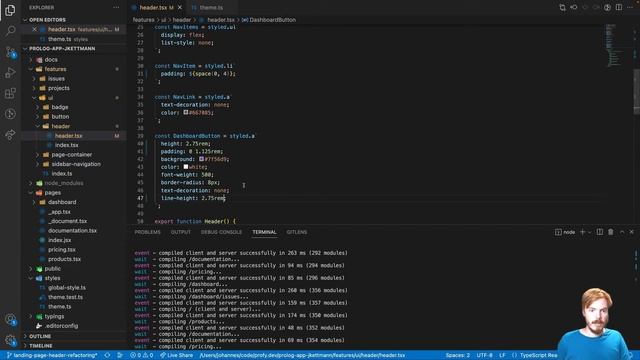Open the color picker for white swatch
The width and height of the screenshot is (640, 360).
click(x=186, y=167)
